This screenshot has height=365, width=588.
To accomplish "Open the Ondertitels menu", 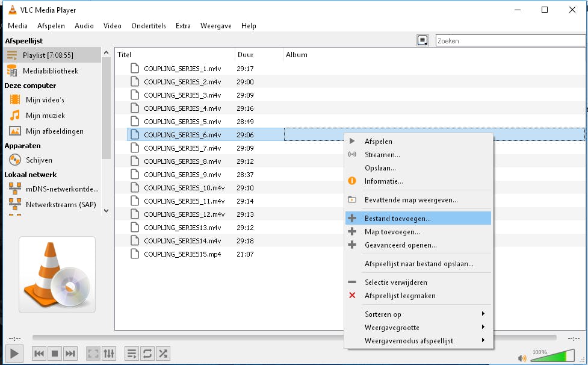I will coord(149,26).
